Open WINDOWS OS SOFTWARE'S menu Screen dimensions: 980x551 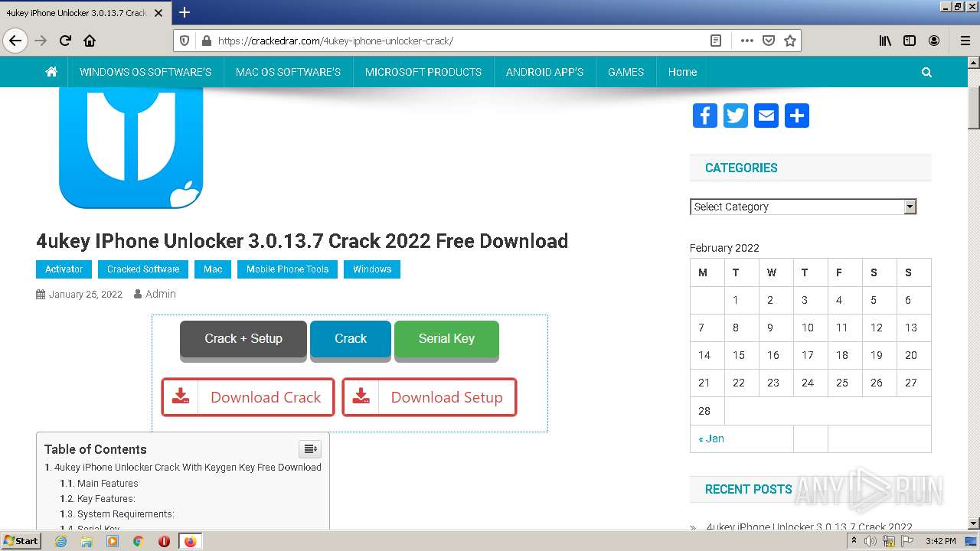coord(145,72)
